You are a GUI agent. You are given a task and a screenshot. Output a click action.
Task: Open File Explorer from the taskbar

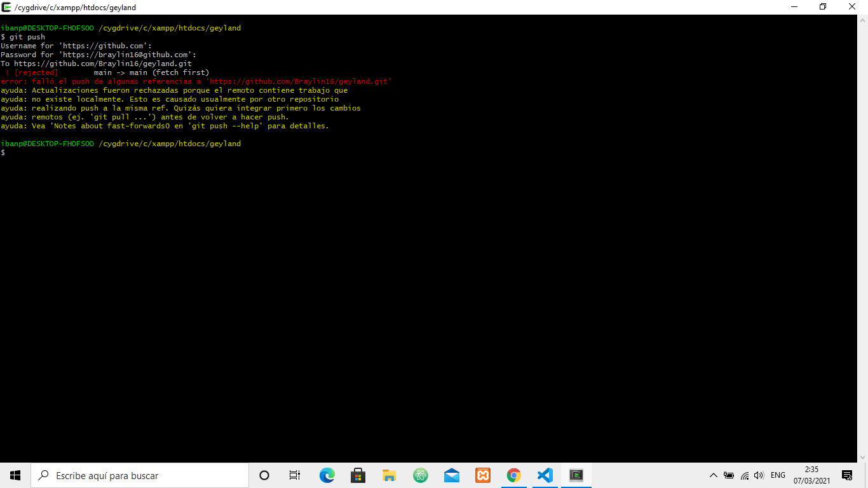click(389, 475)
